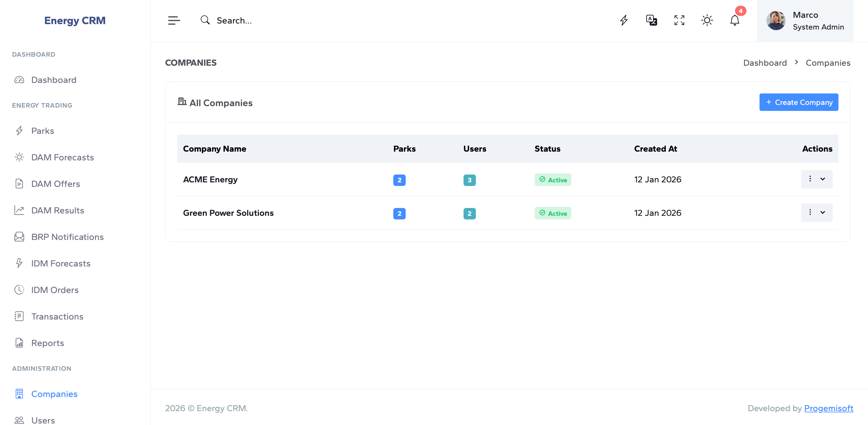This screenshot has height=425, width=868.
Task: Toggle light/dark theme sun icon
Action: pos(707,20)
